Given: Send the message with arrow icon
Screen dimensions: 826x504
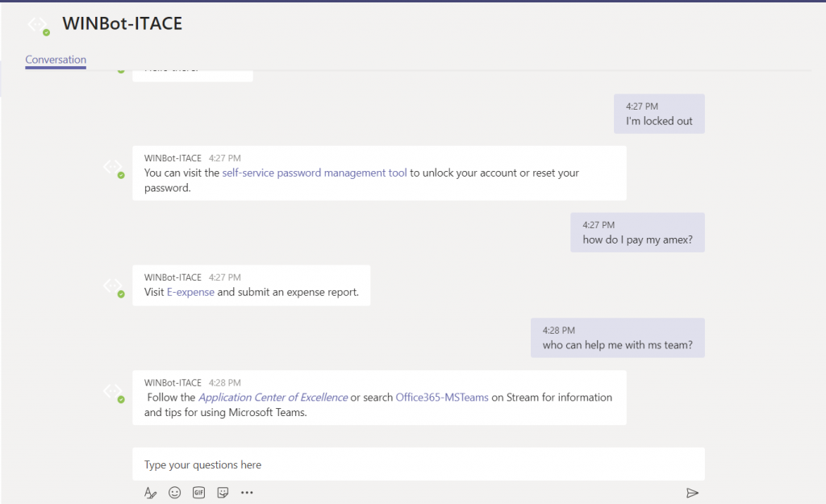Looking at the screenshot, I should pyautogui.click(x=692, y=493).
